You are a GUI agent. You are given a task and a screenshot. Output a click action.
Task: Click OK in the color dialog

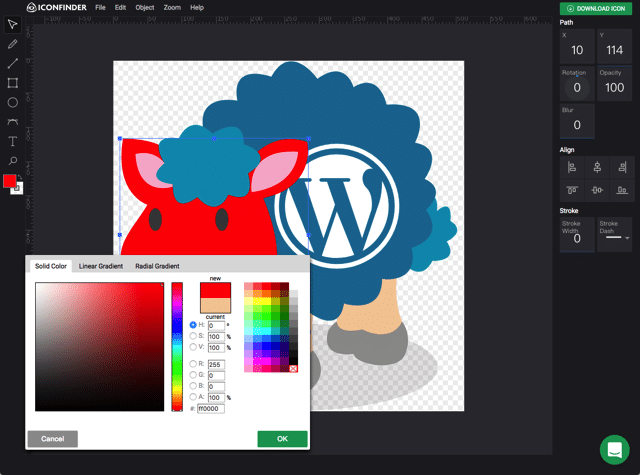tap(282, 439)
